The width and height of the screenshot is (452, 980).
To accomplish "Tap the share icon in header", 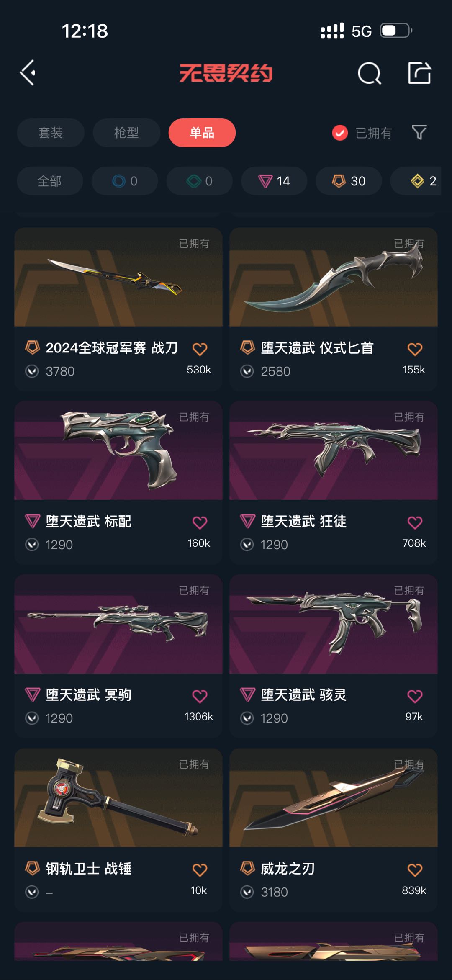I will tap(419, 73).
